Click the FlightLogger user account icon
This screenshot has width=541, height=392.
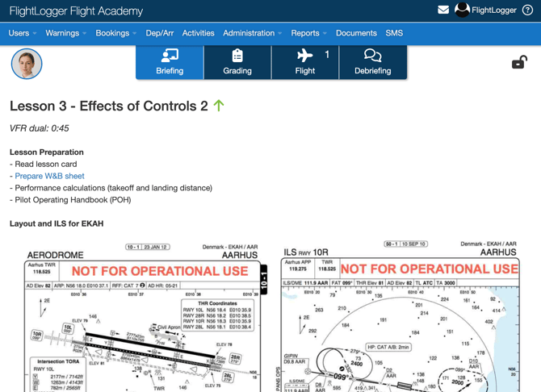click(x=463, y=10)
